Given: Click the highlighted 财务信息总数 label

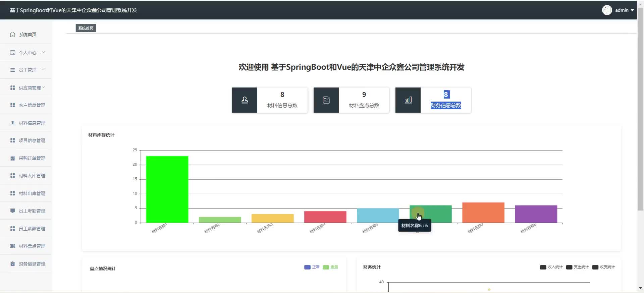Looking at the screenshot, I should tap(446, 106).
